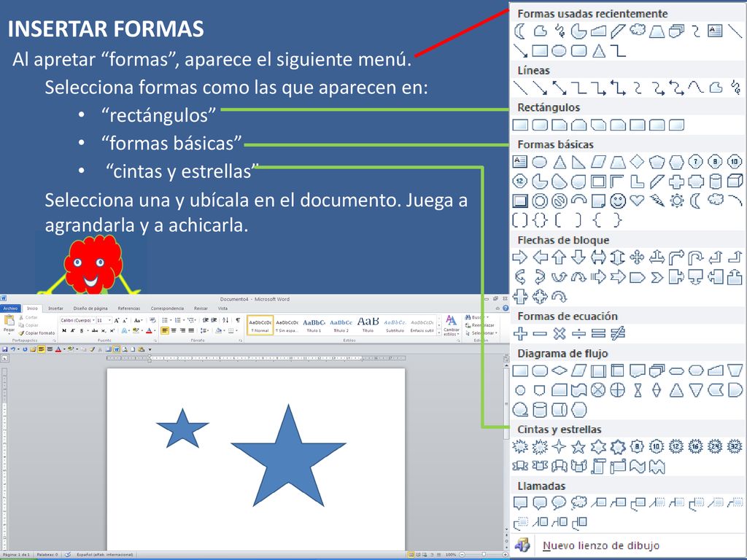The image size is (747, 560).
Task: Select the cylinder (can) basic shape
Action: (x=715, y=182)
